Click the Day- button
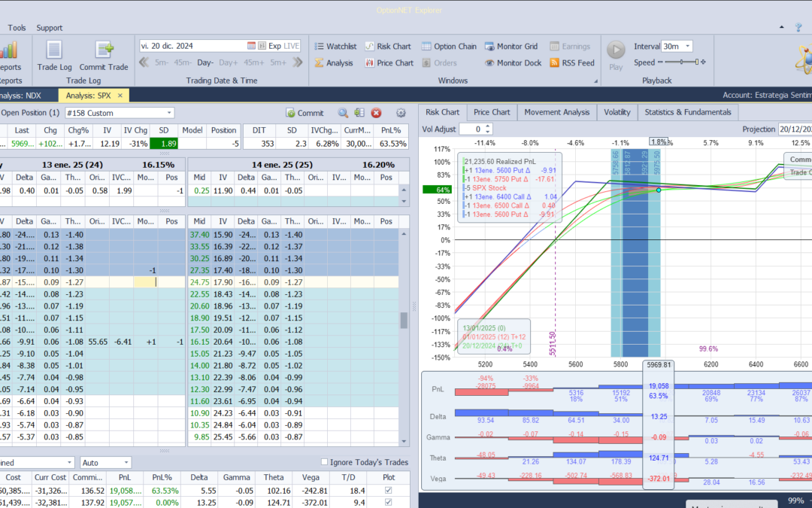 (x=205, y=62)
